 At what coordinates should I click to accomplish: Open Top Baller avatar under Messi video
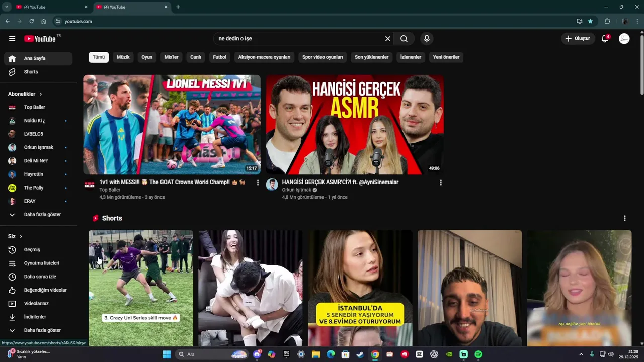coord(89,185)
